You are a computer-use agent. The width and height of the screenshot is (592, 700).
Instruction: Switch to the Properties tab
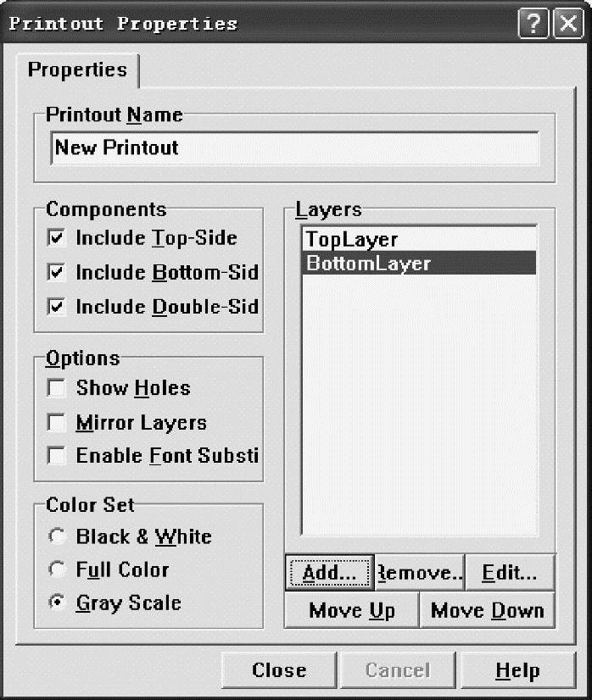click(77, 69)
